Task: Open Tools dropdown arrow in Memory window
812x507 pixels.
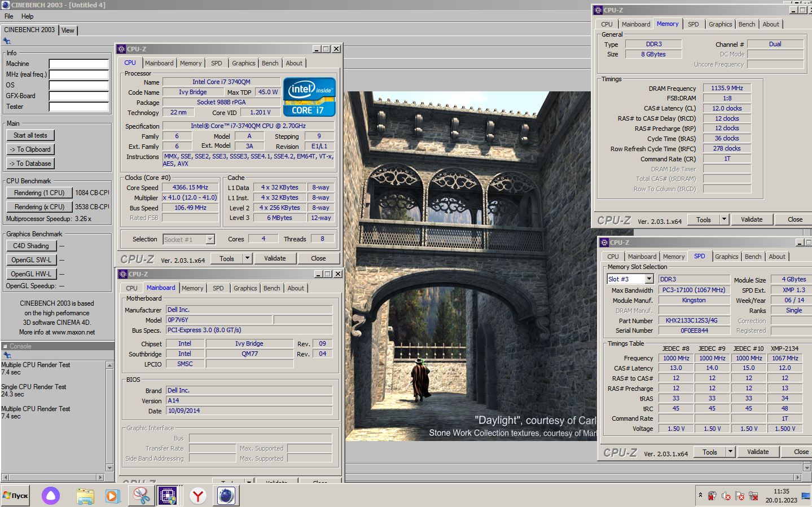Action: click(x=724, y=219)
